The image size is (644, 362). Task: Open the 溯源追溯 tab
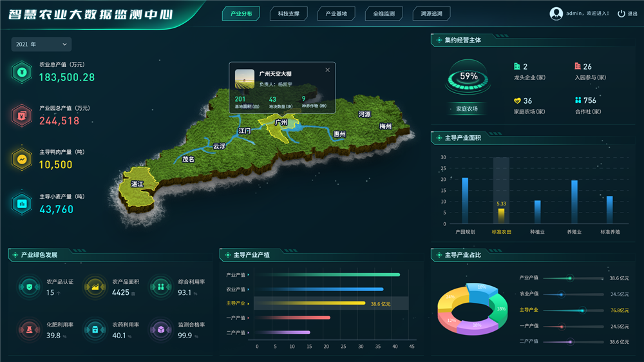click(431, 14)
